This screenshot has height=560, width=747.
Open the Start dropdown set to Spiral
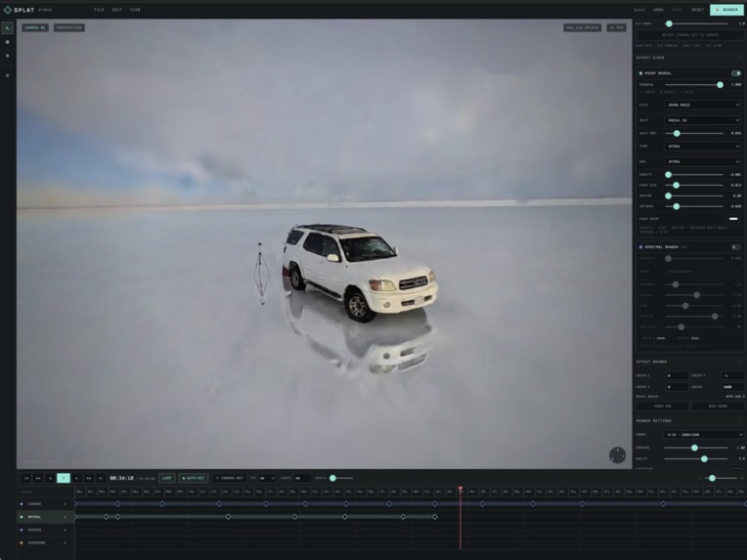coord(703,147)
